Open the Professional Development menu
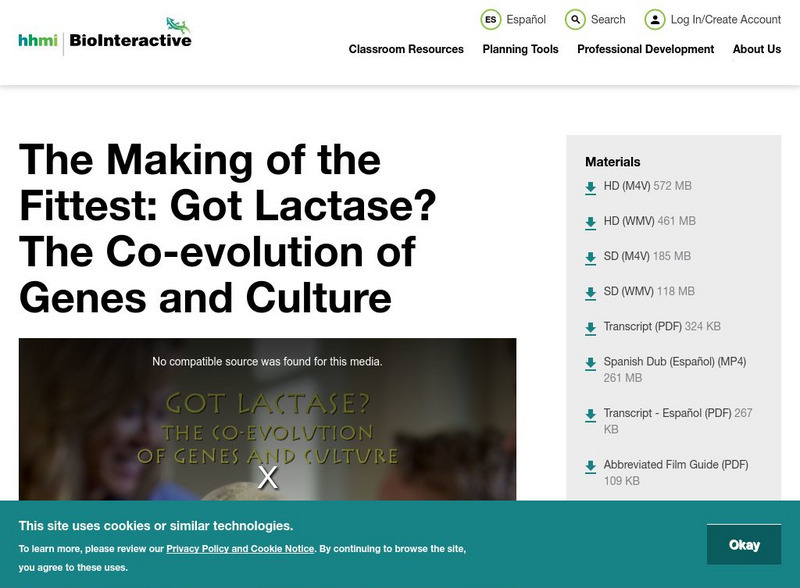Viewport: 800px width, 588px height. (643, 48)
